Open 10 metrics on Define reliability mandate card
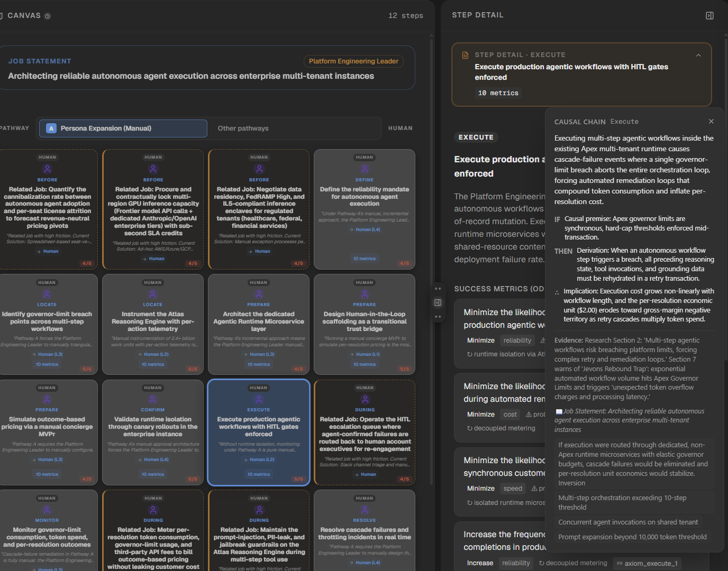This screenshot has width=728, height=571. pyautogui.click(x=365, y=259)
